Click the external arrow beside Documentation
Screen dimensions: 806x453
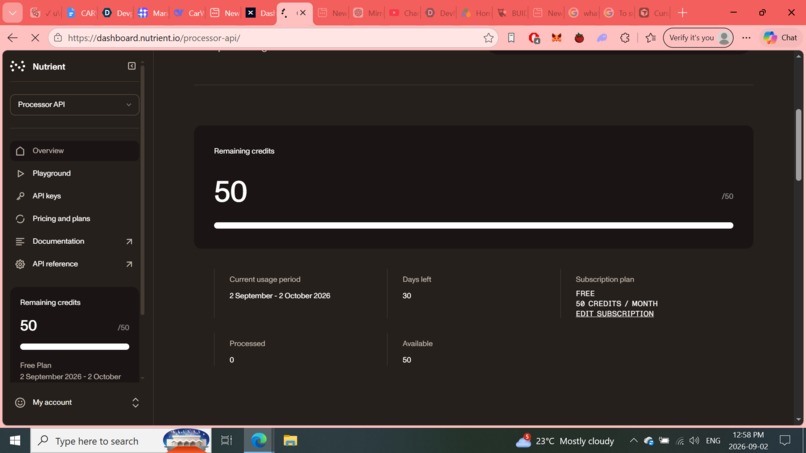pyautogui.click(x=129, y=241)
